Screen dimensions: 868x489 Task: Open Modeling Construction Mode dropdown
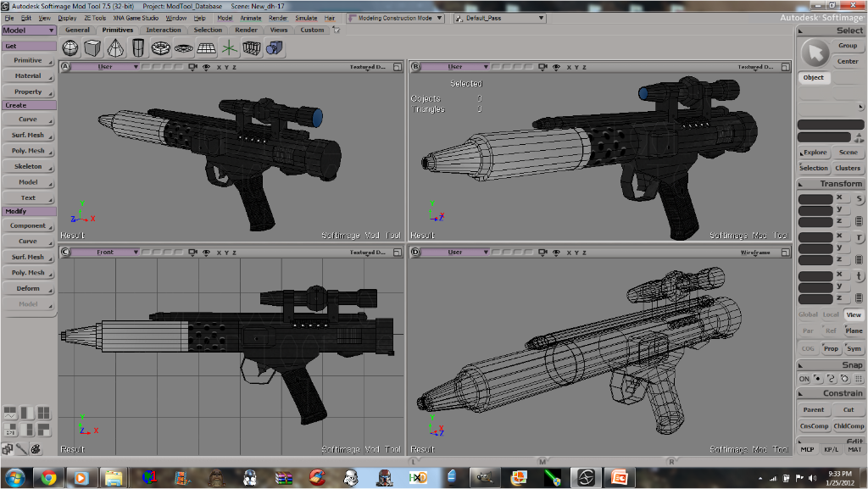[395, 19]
